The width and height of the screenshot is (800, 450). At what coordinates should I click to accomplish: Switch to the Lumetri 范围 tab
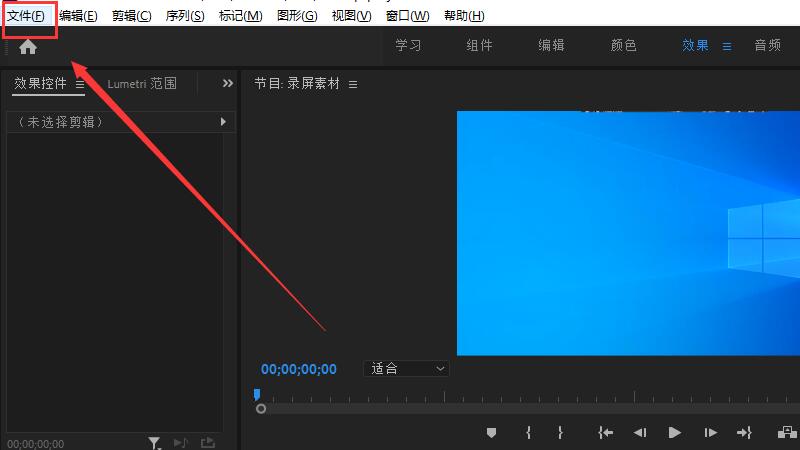[x=142, y=84]
